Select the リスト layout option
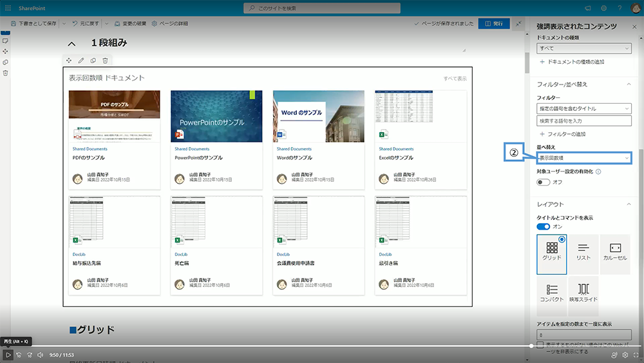The image size is (644, 363). pos(583,254)
